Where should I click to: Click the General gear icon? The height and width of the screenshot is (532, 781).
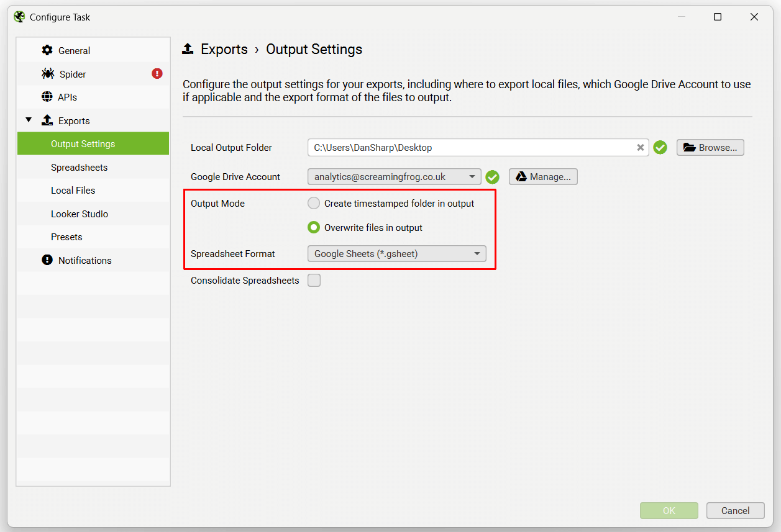(x=48, y=50)
